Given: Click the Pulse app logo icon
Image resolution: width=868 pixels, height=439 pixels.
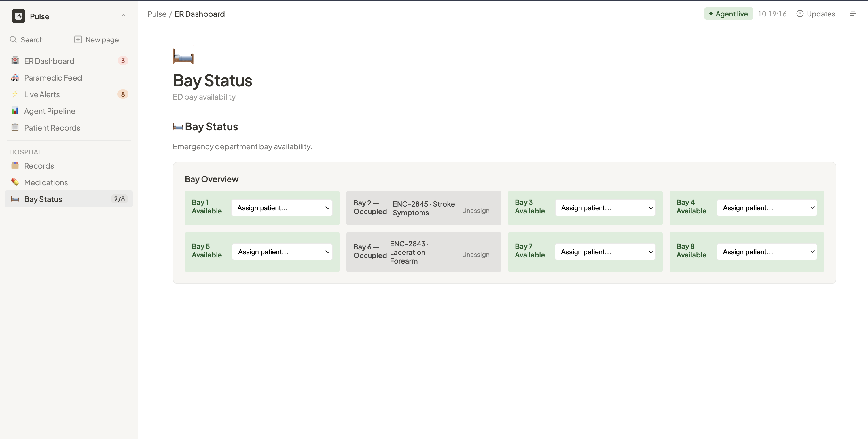Looking at the screenshot, I should click(18, 16).
